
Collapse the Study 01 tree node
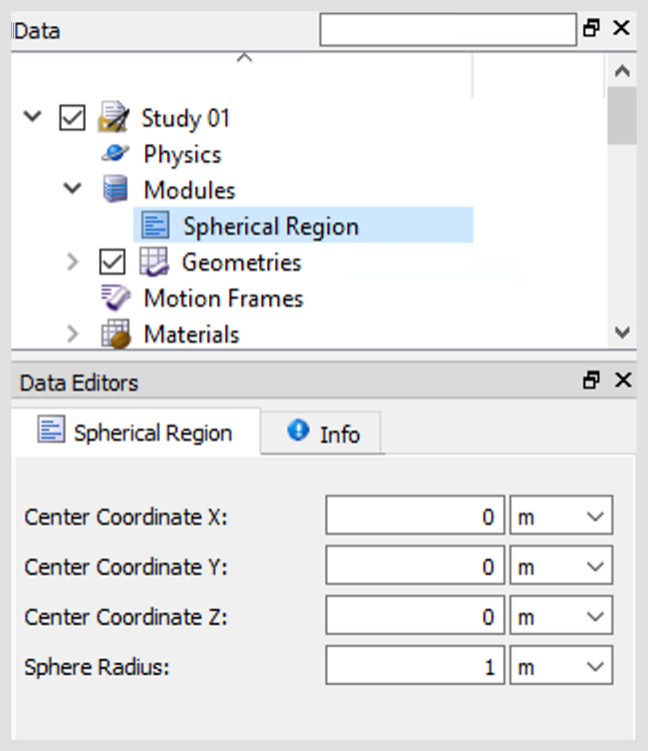click(x=33, y=116)
